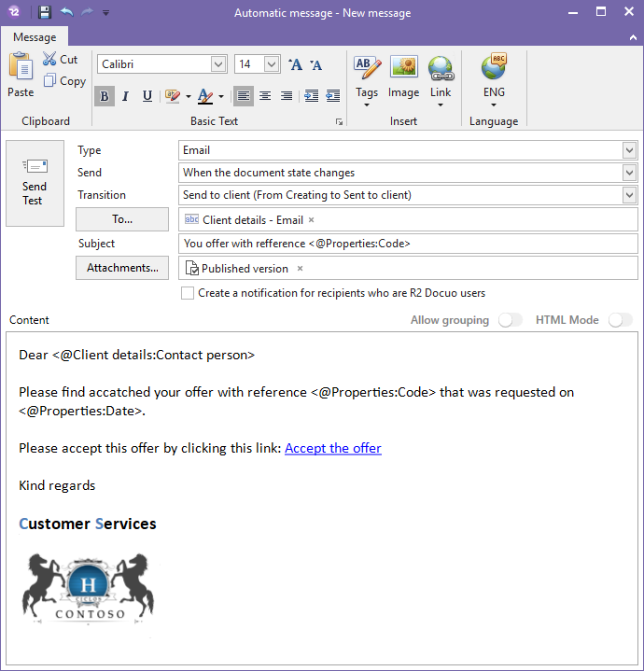The width and height of the screenshot is (644, 671).
Task: Paste clipboard content
Action: coord(21,74)
